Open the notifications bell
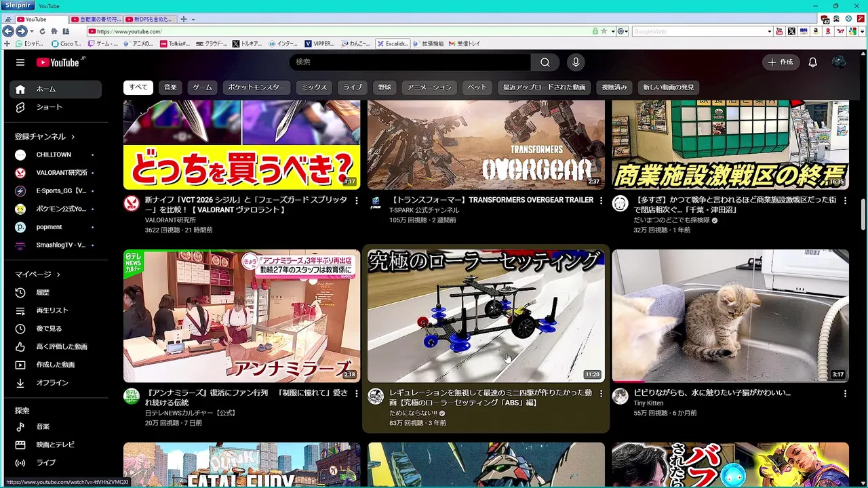 pyautogui.click(x=812, y=62)
